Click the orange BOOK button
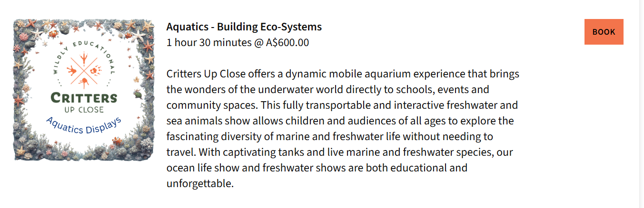This screenshot has height=208, width=644. point(604,32)
